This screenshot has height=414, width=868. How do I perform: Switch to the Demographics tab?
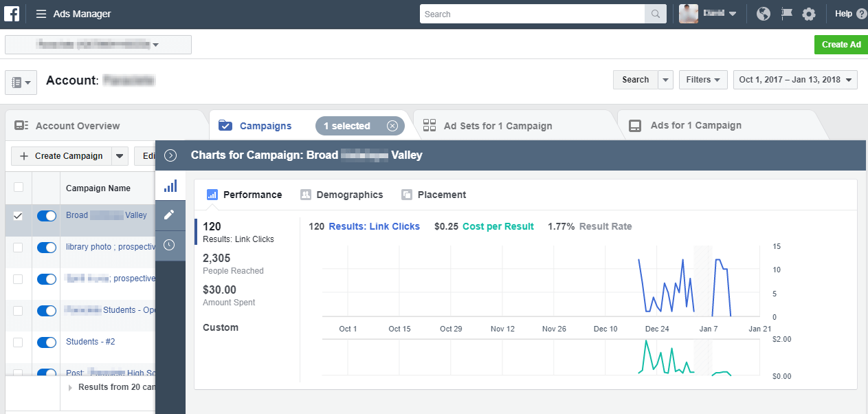pos(342,195)
